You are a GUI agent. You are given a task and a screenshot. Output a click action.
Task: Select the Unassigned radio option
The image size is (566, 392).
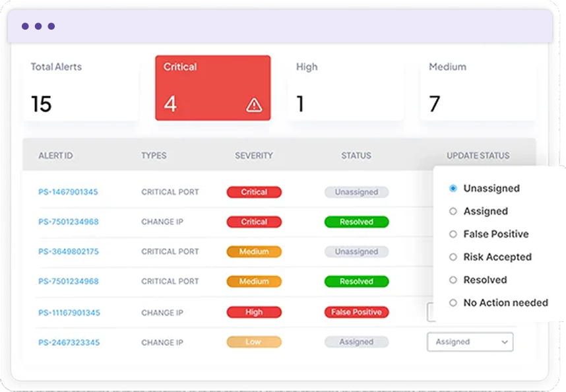coord(453,188)
